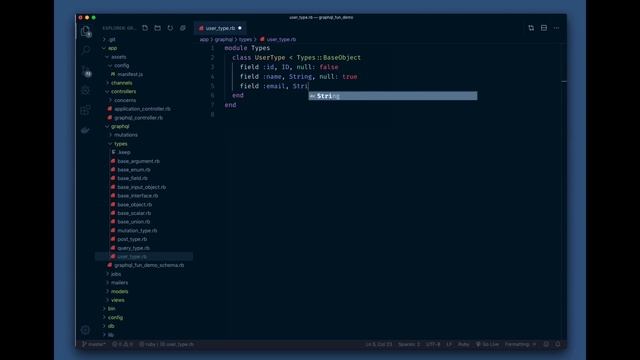Switch to the user_type.rb editor tab
The width and height of the screenshot is (640, 360).
(220, 28)
